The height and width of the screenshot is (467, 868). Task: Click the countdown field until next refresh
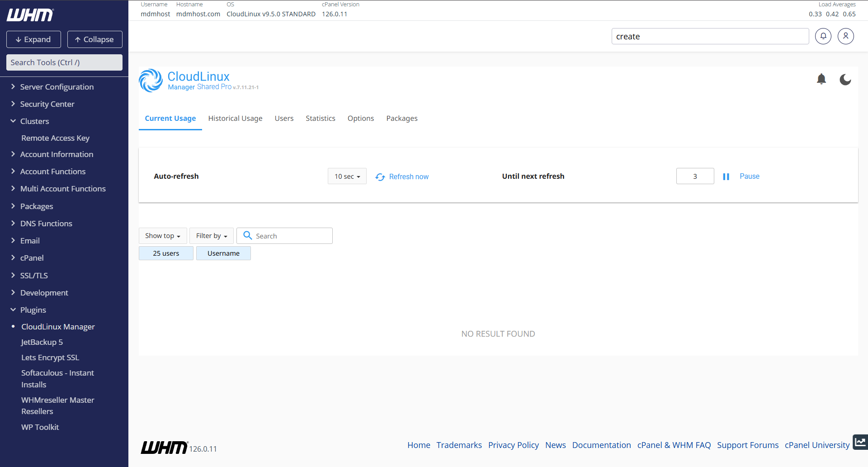pos(695,176)
